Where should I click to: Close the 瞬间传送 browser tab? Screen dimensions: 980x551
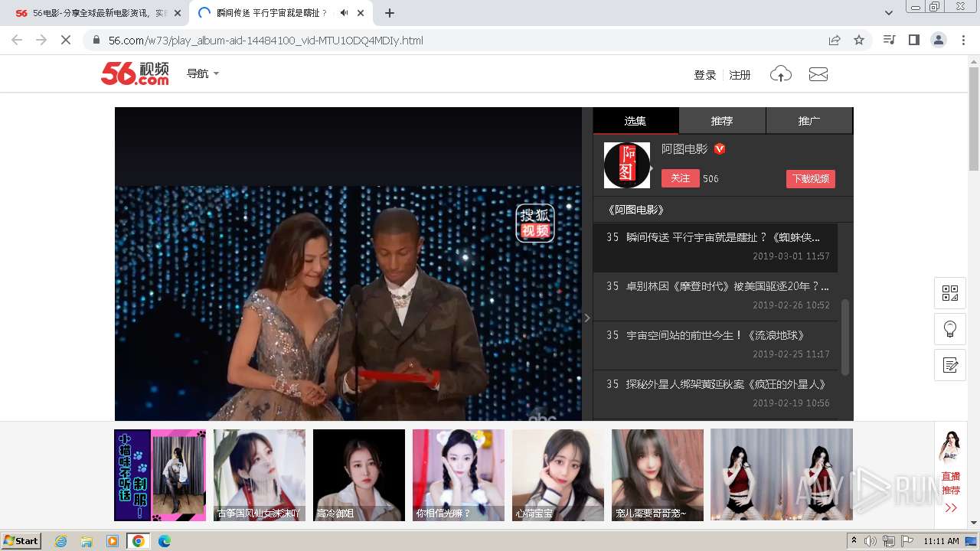362,13
